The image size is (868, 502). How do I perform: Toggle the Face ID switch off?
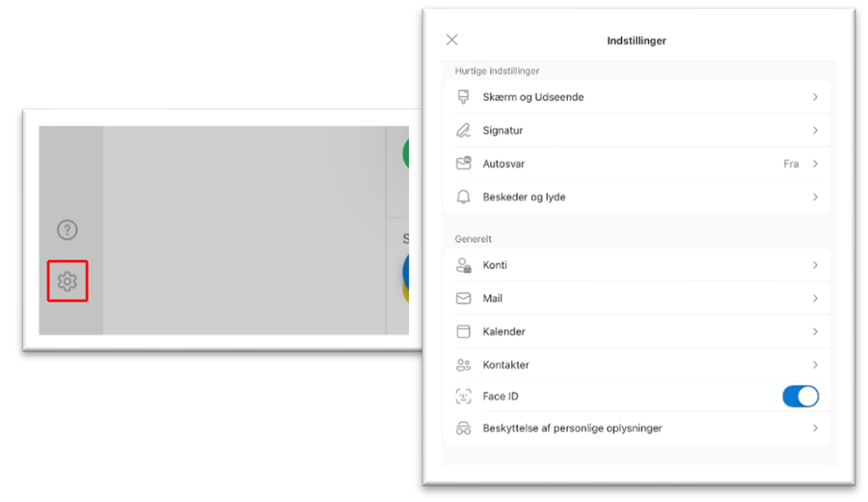point(800,396)
